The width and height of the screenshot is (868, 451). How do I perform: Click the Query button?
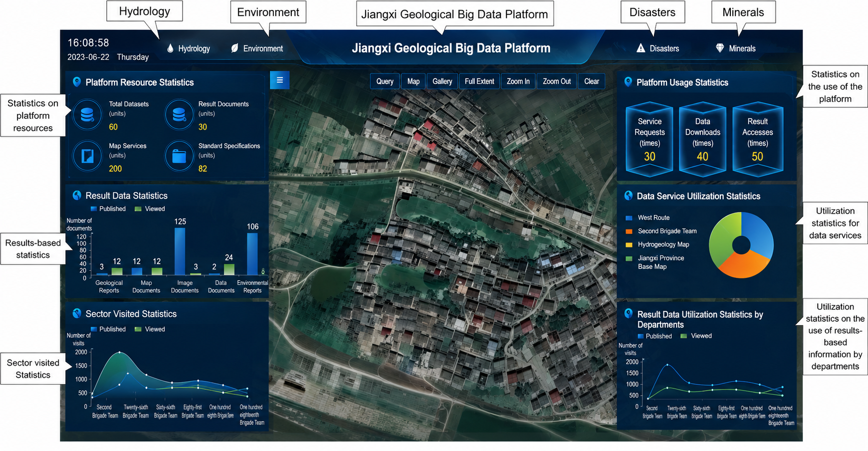[385, 81]
